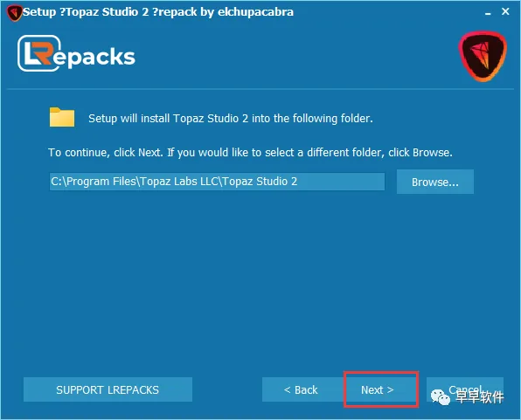Click the Topaz icon in the title bar
Viewport: 521px width, 420px height.
pos(14,13)
